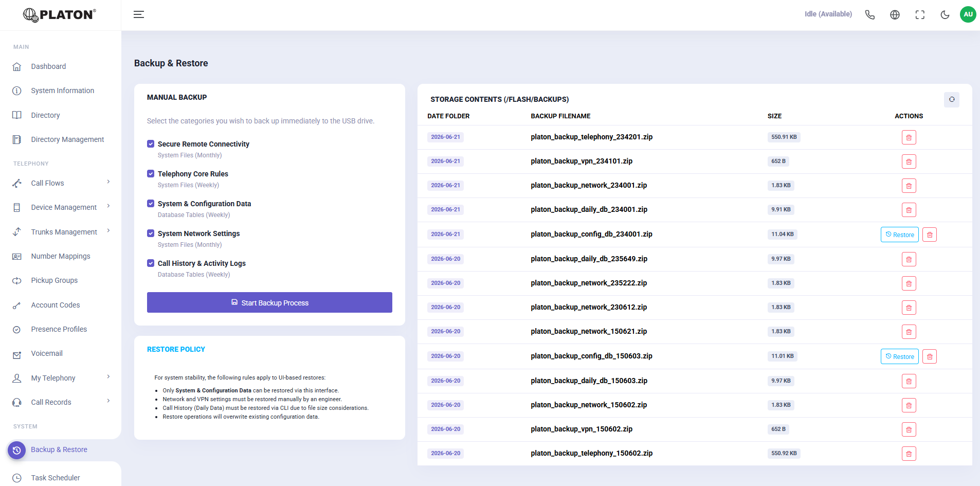Restore platon_backup_config_db_234001.zip
Image resolution: width=980 pixels, height=486 pixels.
tap(900, 235)
